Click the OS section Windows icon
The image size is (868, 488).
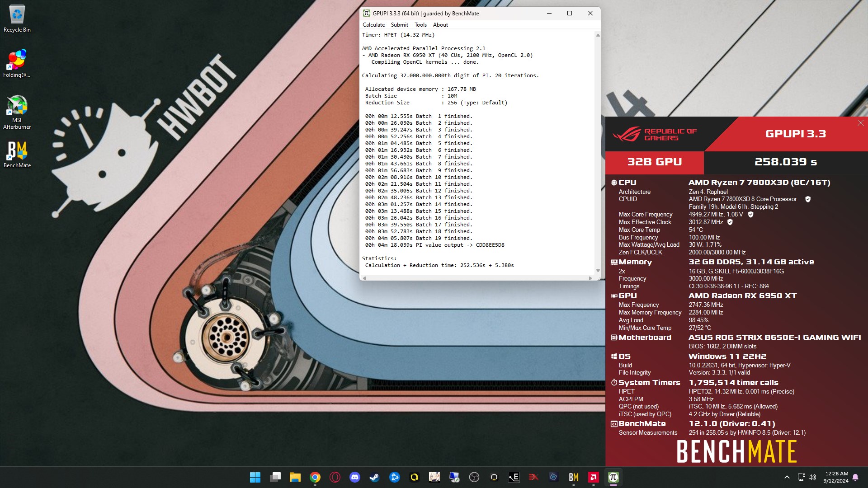[614, 357]
